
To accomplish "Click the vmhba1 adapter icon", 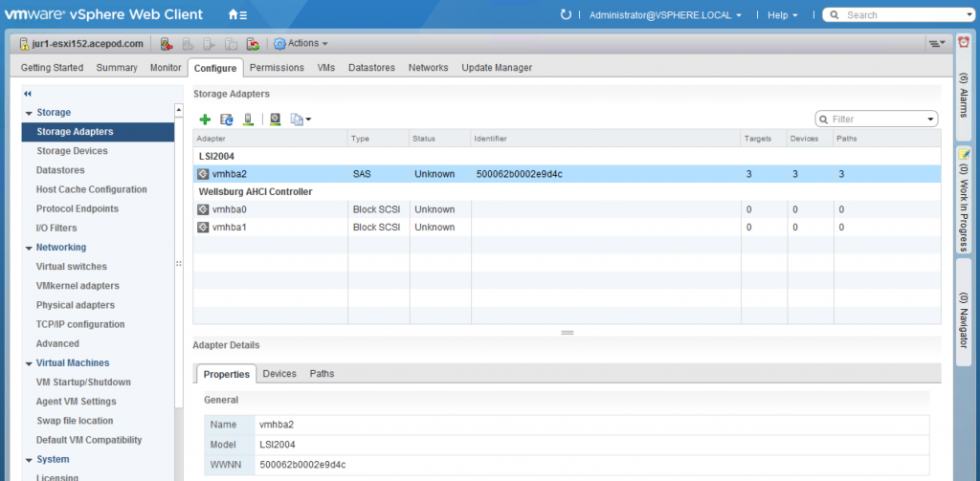I will click(203, 228).
